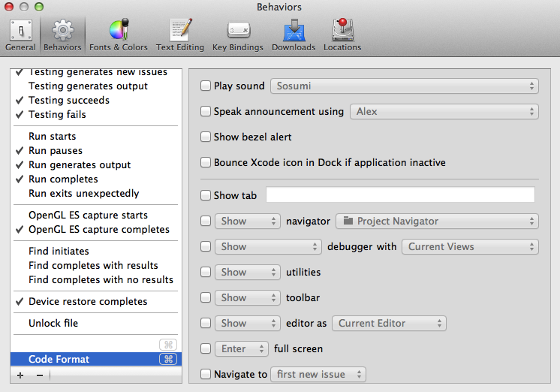
Task: Open the first new issue dropdown
Action: point(318,375)
